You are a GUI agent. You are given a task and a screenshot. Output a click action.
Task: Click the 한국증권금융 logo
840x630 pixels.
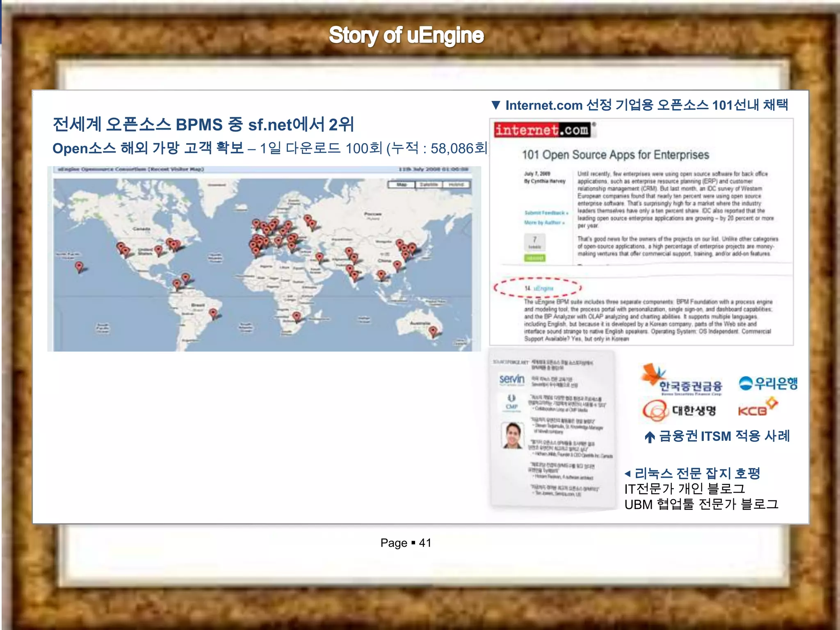[x=682, y=379]
